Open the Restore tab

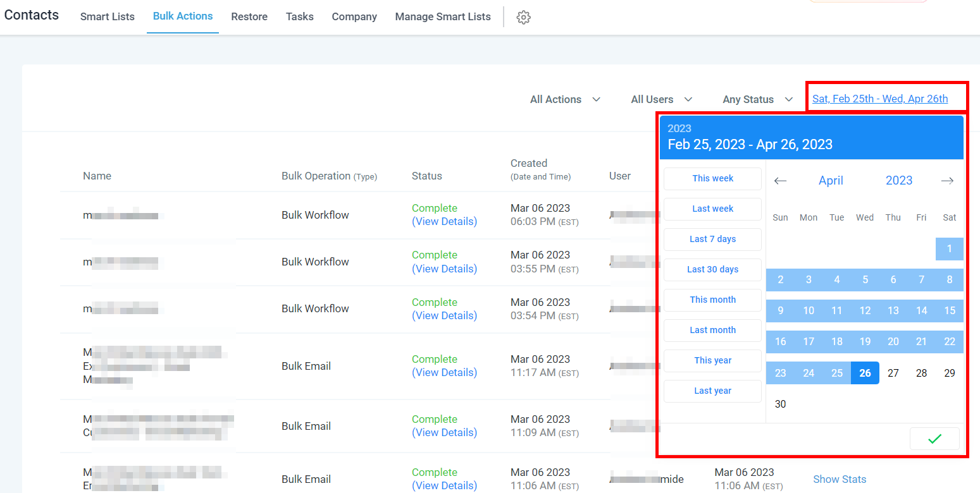point(249,16)
